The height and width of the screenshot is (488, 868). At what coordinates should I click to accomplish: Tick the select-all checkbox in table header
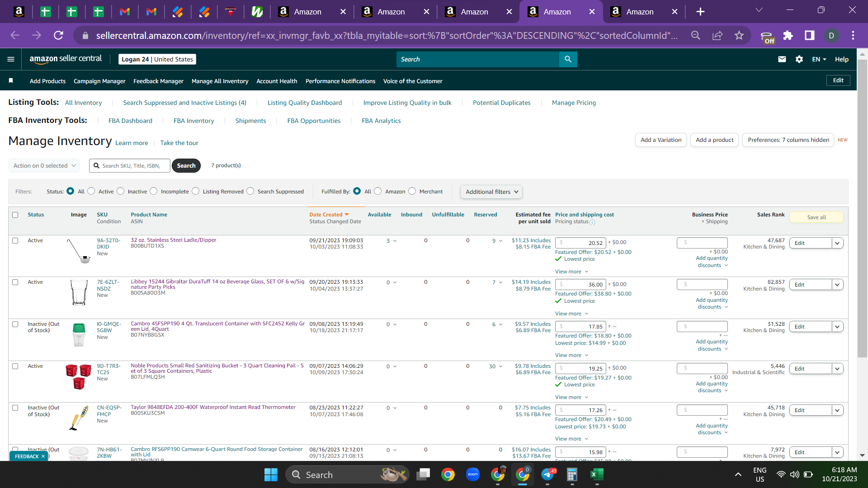pos(15,215)
